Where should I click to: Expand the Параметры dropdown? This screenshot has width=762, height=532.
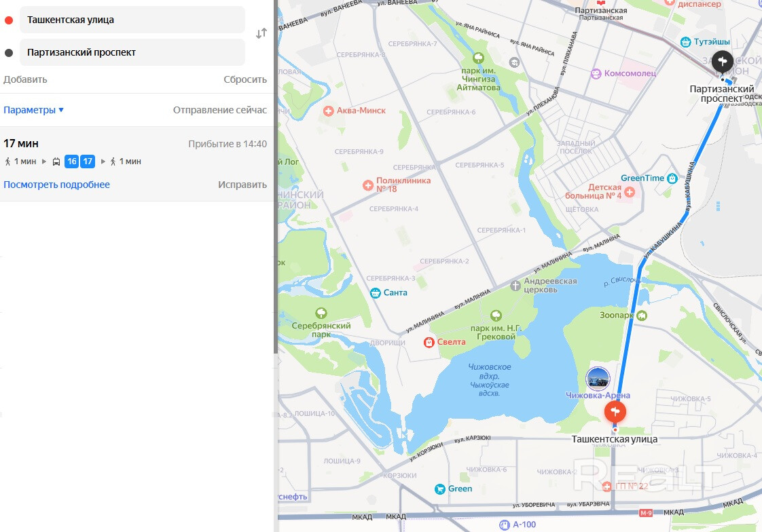[x=33, y=110]
